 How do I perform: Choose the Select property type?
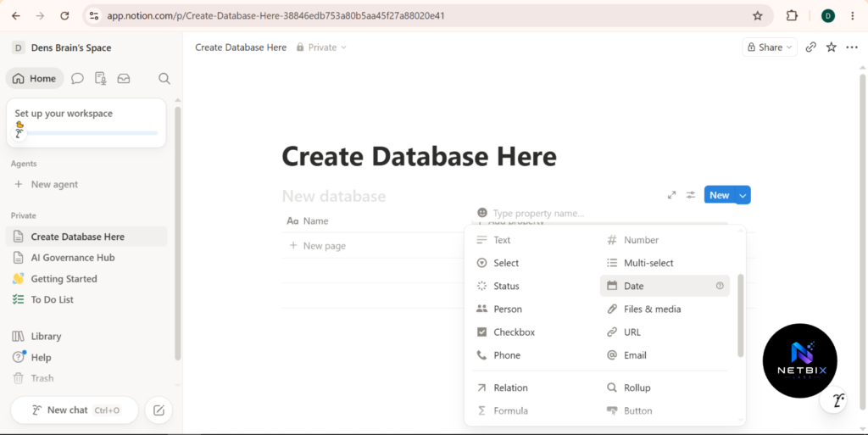(536, 263)
